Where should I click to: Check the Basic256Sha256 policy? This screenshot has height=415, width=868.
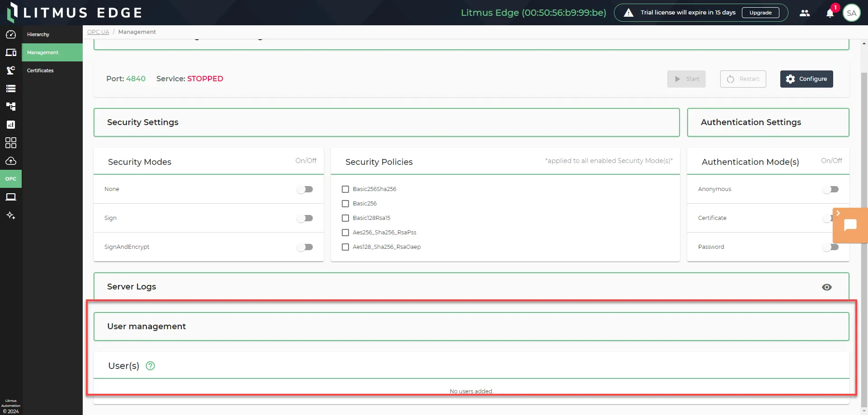click(345, 189)
